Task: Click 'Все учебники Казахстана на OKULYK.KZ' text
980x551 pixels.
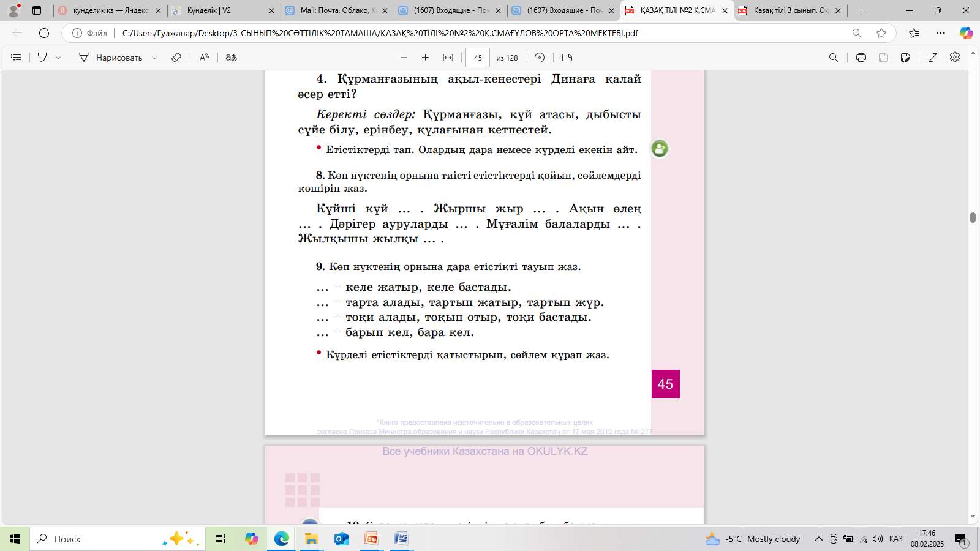Action: (x=484, y=451)
